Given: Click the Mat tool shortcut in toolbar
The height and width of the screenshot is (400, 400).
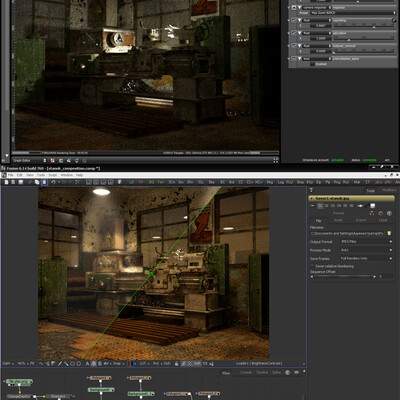Looking at the screenshot, I should pyautogui.click(x=357, y=182).
